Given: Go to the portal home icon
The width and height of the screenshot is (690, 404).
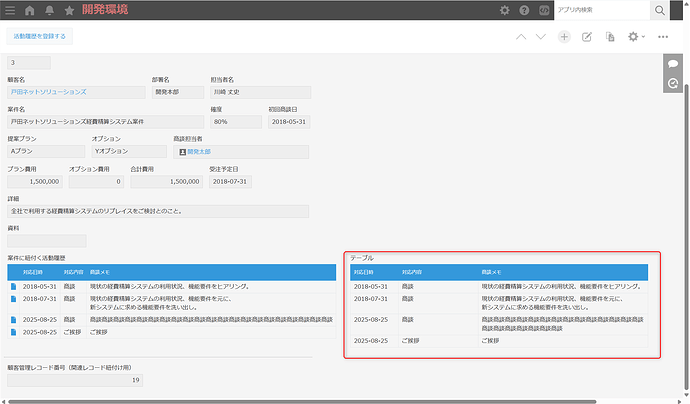Looking at the screenshot, I should pos(29,10).
